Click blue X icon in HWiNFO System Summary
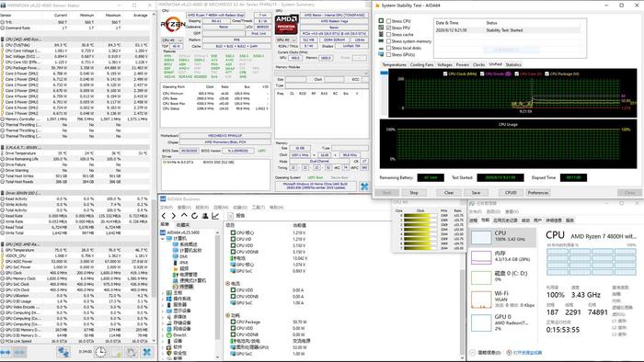 click(364, 187)
